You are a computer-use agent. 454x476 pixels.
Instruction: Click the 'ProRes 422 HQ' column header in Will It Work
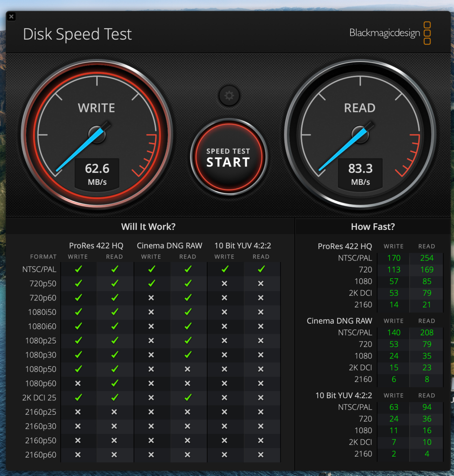[x=96, y=246]
